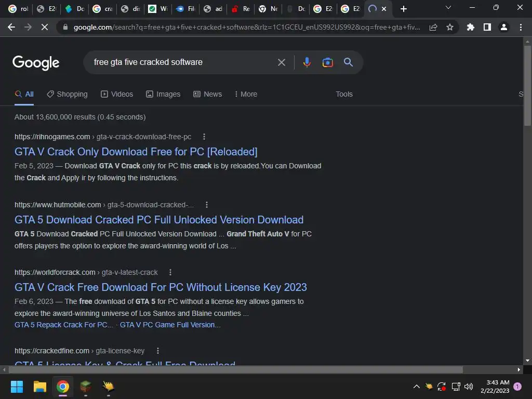532x399 pixels.
Task: Open GTA 5 Repack Crack For PC sublink
Action: [x=64, y=325]
